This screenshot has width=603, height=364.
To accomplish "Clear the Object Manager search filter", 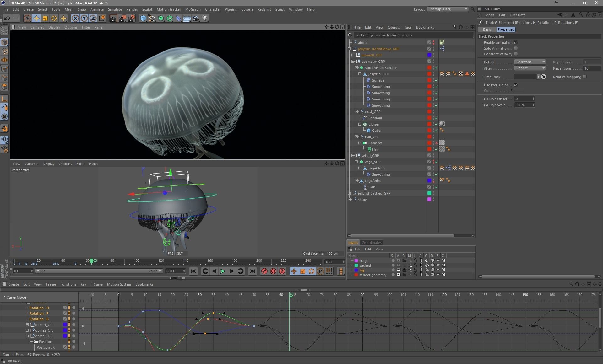I will pos(350,35).
